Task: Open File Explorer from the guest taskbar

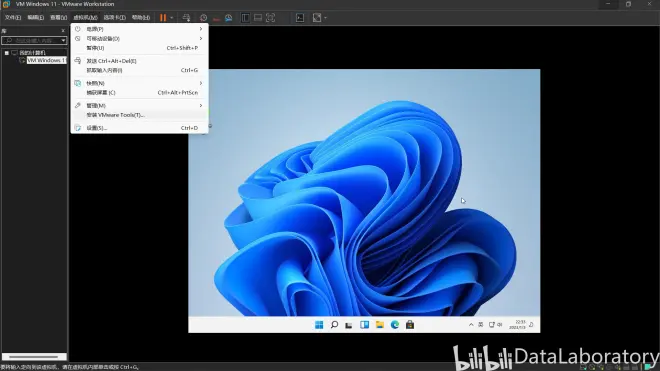Action: point(380,325)
